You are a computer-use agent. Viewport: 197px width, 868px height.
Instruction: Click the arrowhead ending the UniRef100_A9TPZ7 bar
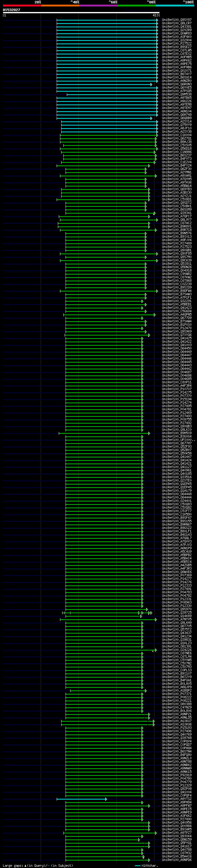(155, 833)
